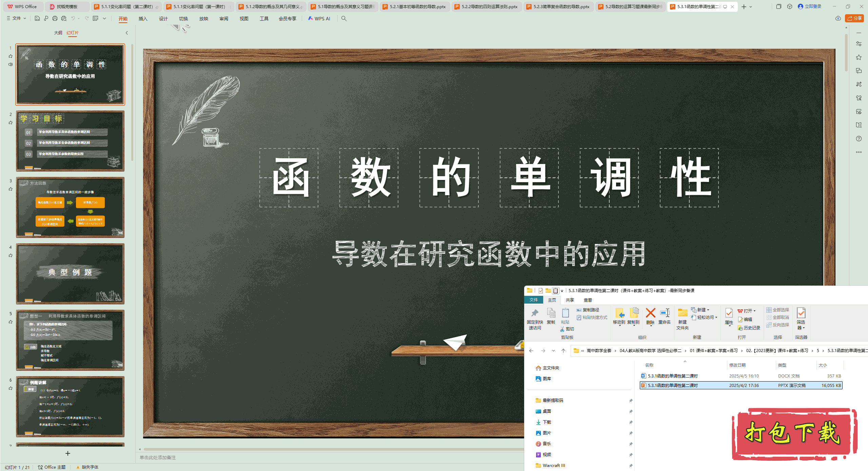Click the cube icon next to login

pos(790,6)
